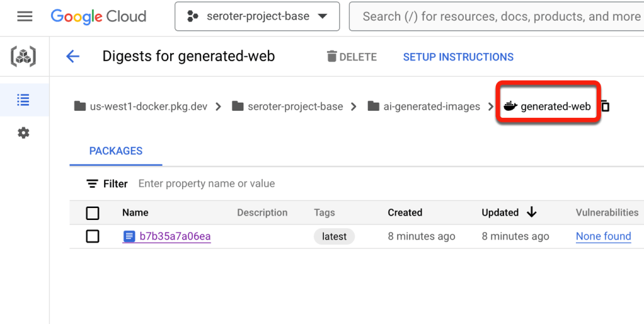Open the Repositories list icon in sidebar
644x324 pixels.
(x=23, y=100)
